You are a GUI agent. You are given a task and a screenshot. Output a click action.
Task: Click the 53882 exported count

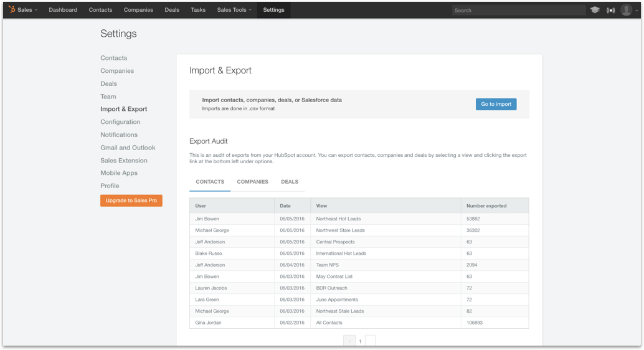473,219
